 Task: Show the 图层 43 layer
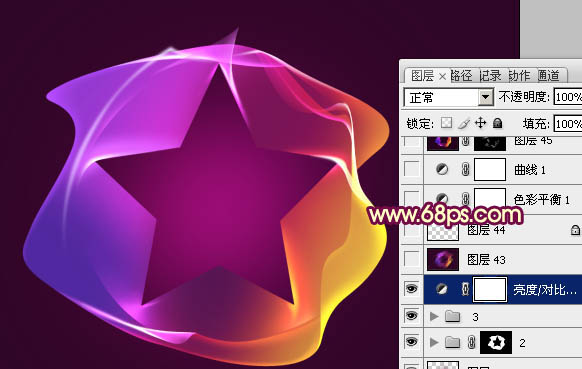[411, 259]
